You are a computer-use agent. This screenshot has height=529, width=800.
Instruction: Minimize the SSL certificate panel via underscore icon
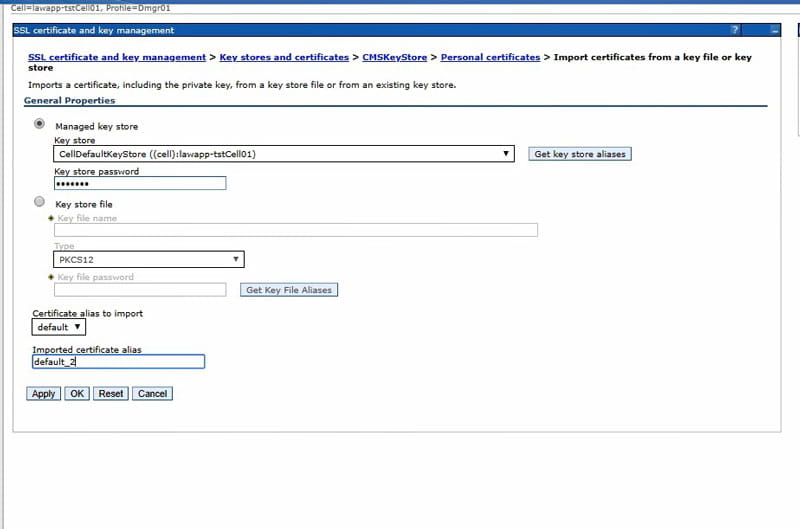(774, 30)
